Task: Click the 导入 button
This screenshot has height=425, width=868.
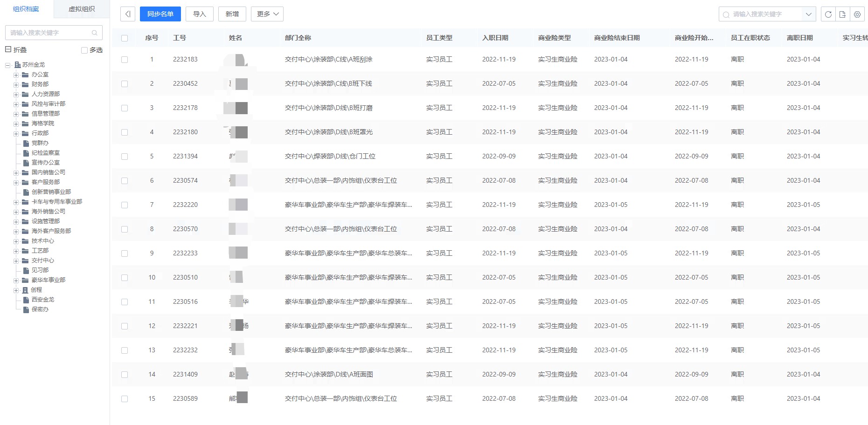Action: pos(200,14)
